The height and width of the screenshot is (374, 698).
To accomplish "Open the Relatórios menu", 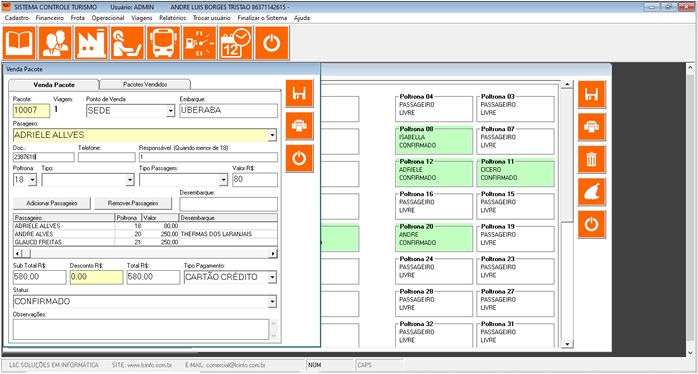I will pos(172,18).
